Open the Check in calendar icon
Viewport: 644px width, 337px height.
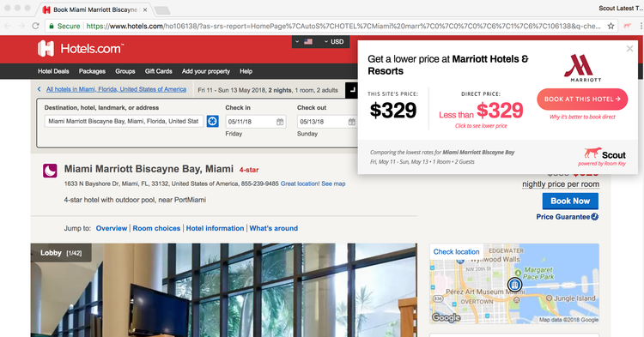[x=280, y=122]
